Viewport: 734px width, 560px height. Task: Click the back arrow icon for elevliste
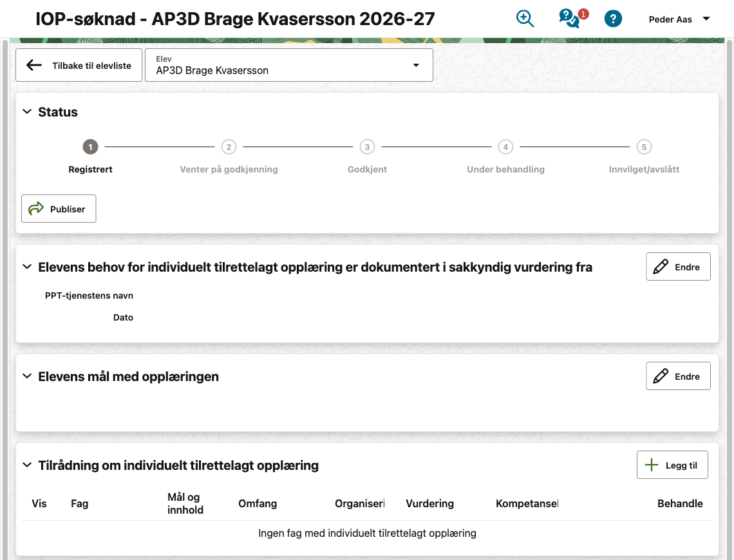point(34,65)
